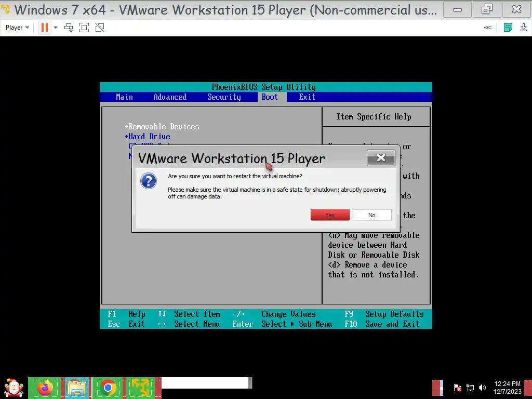Launch Firefox from the taskbar
Image resolution: width=532 pixels, height=399 pixels.
[x=45, y=388]
